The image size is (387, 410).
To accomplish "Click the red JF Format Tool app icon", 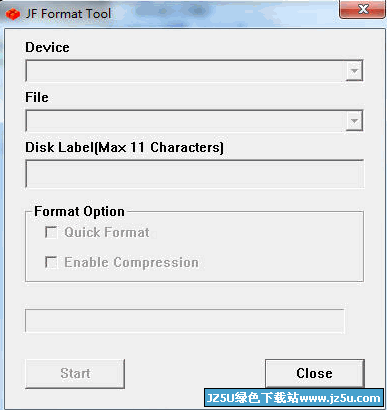I will point(13,14).
